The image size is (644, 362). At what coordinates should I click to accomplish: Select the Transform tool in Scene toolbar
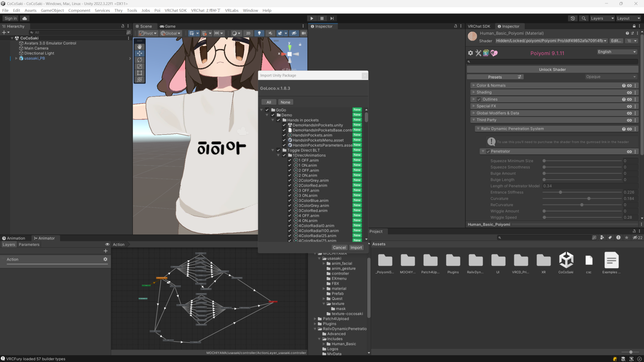coord(140,79)
